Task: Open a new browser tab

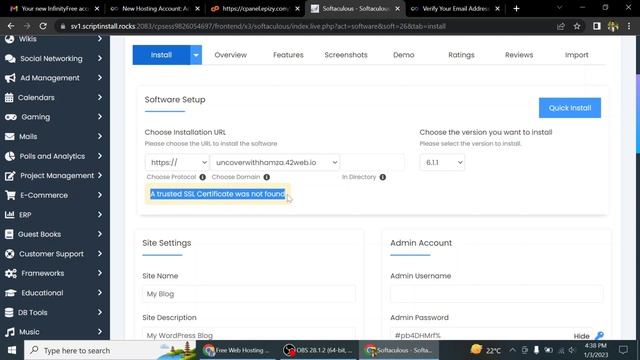Action: 516,9
